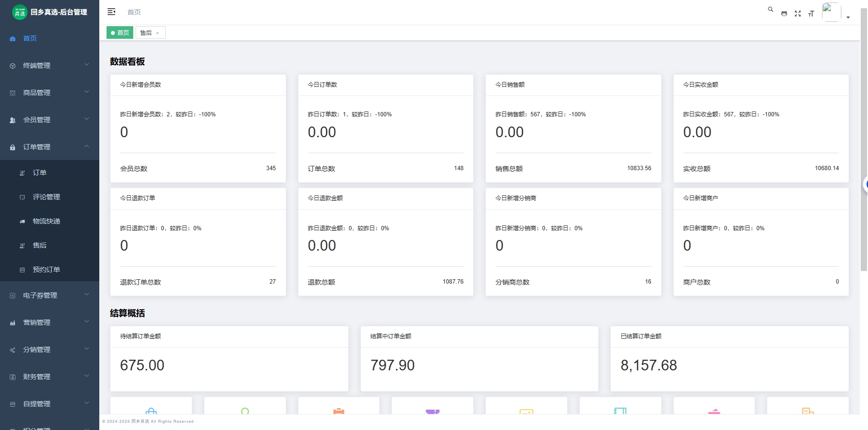Click the 回乡真选 green logo
This screenshot has width=868, height=430.
coord(20,12)
